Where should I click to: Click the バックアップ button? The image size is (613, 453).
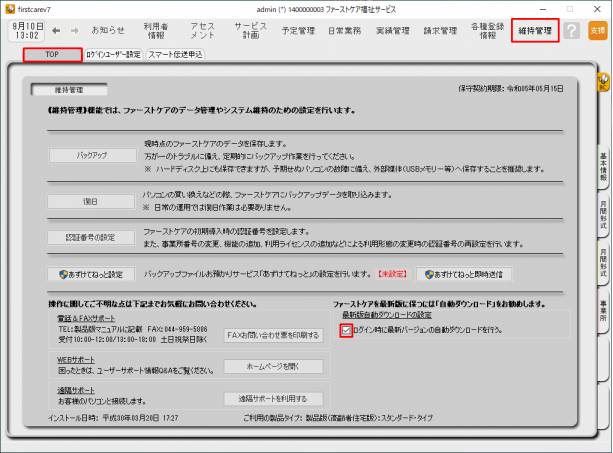coord(91,156)
